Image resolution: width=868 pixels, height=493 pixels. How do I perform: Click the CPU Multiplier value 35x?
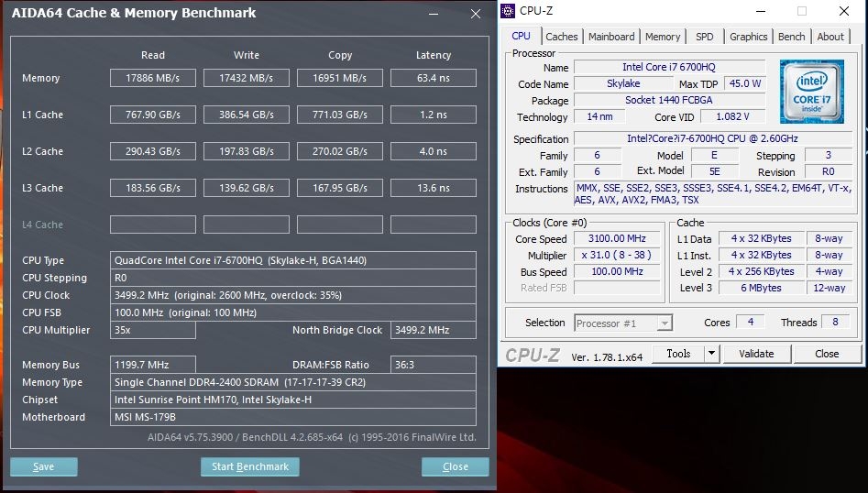(x=153, y=330)
